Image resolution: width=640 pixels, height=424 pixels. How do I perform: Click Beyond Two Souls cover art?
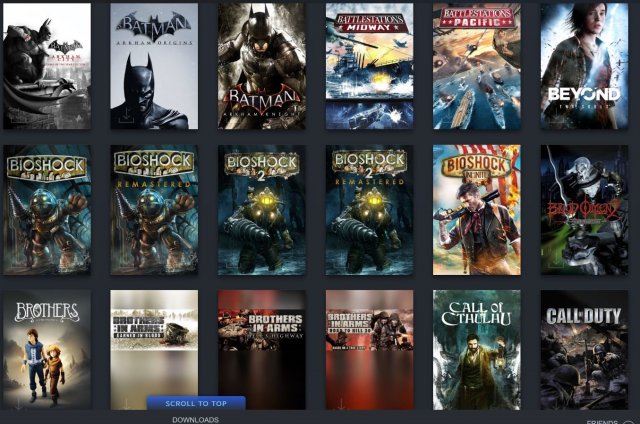(584, 66)
